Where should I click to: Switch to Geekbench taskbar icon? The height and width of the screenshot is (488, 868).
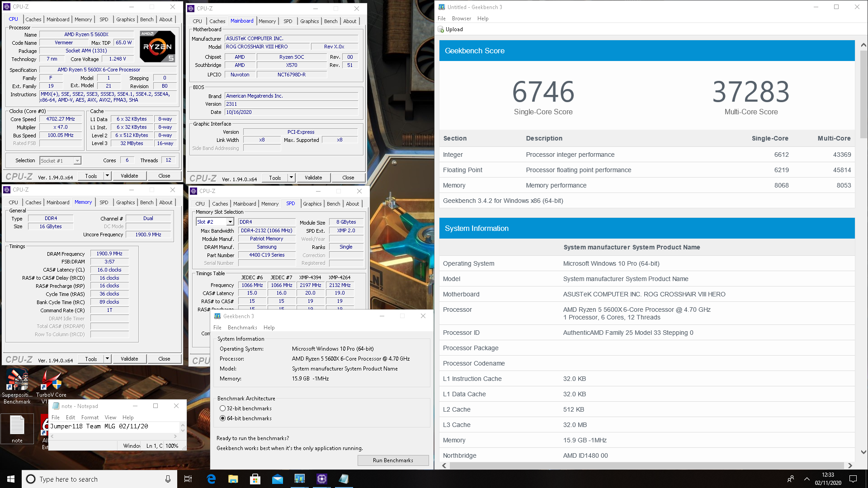coord(300,479)
